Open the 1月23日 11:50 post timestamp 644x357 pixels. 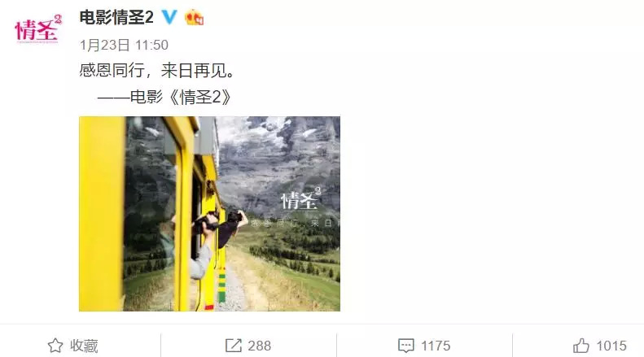pos(124,45)
